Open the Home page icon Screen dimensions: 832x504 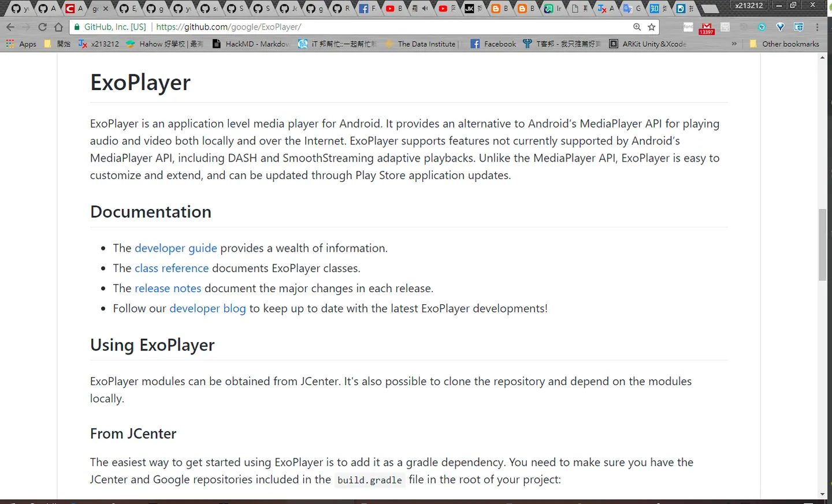pyautogui.click(x=58, y=27)
